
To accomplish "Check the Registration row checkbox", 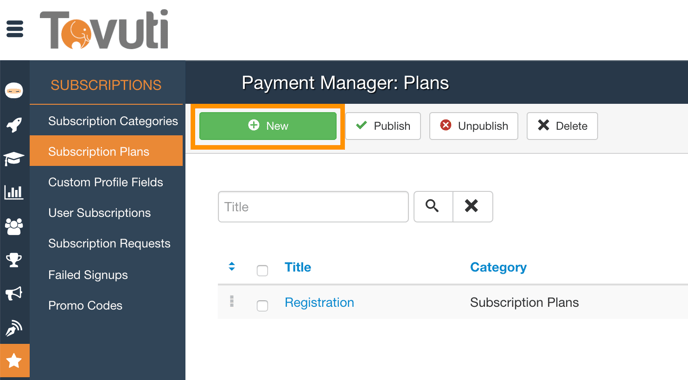I will (x=262, y=305).
